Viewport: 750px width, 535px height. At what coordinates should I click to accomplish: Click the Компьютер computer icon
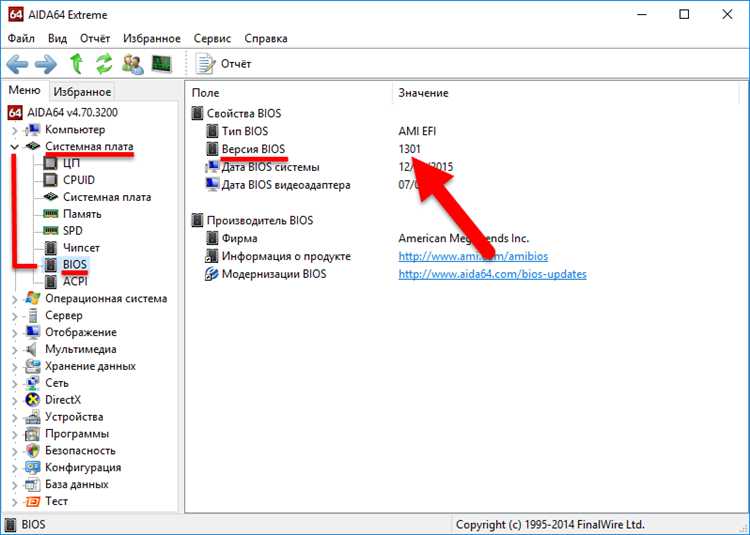point(33,130)
